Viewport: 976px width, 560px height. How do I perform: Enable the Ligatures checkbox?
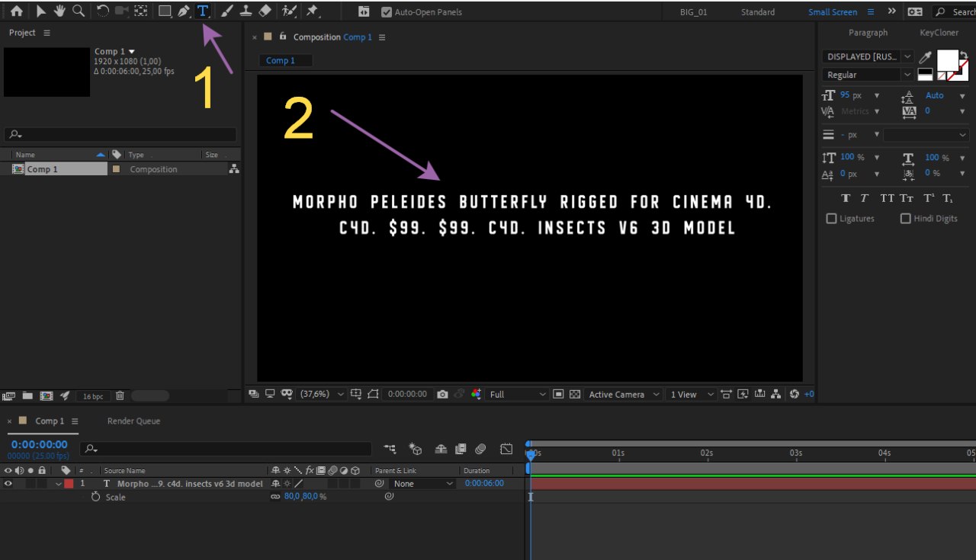point(831,219)
